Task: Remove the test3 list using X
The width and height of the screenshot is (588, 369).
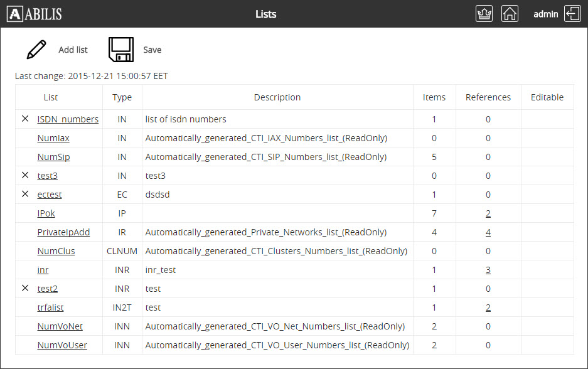Action: [x=25, y=175]
